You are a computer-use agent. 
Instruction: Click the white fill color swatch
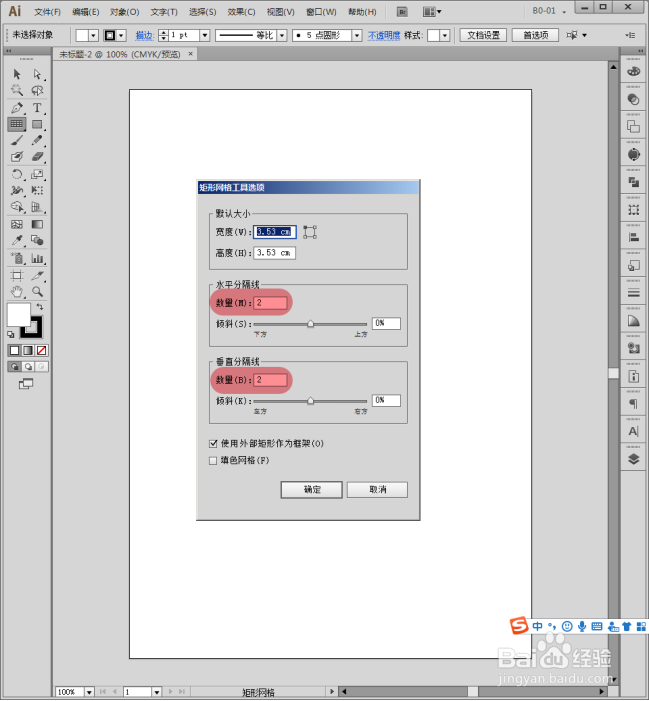[18, 315]
